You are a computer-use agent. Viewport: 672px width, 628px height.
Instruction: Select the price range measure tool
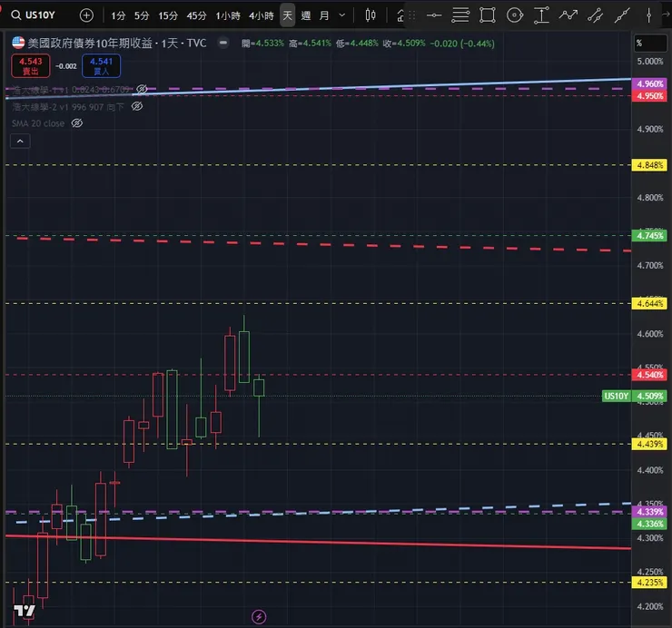pos(541,15)
